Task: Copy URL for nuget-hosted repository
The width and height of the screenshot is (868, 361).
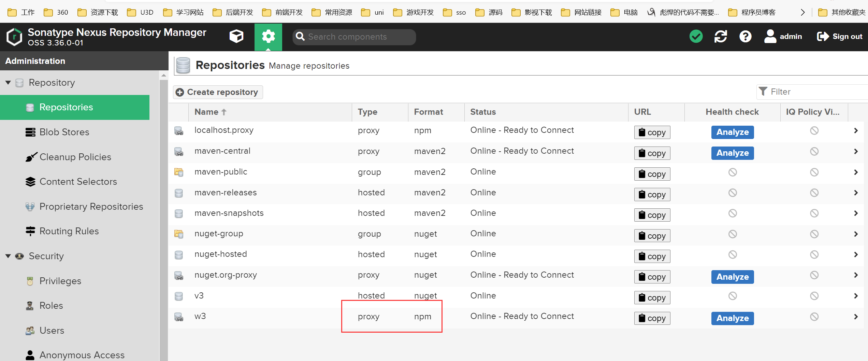Action: click(652, 256)
